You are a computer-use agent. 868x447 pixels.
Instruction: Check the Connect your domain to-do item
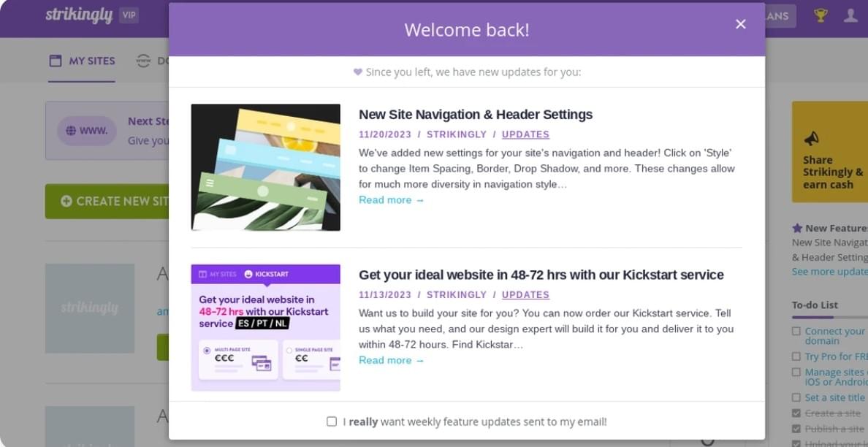[x=796, y=331]
